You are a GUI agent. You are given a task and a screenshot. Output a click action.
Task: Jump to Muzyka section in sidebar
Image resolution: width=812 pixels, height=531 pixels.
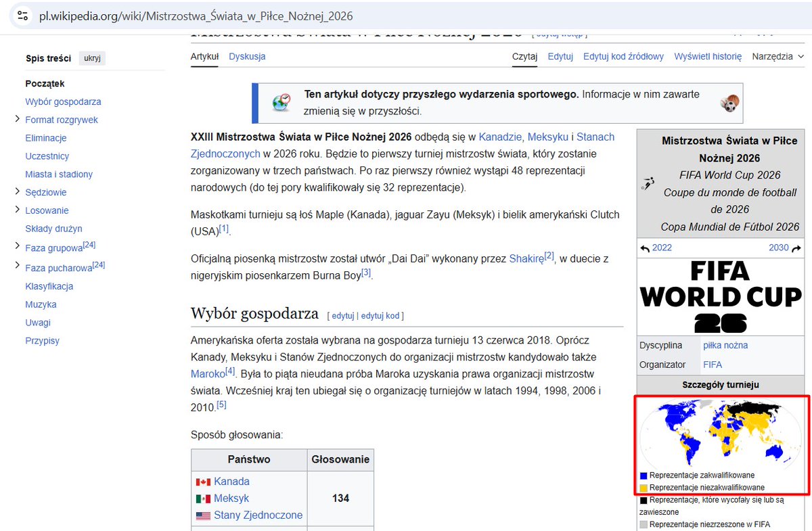point(41,304)
